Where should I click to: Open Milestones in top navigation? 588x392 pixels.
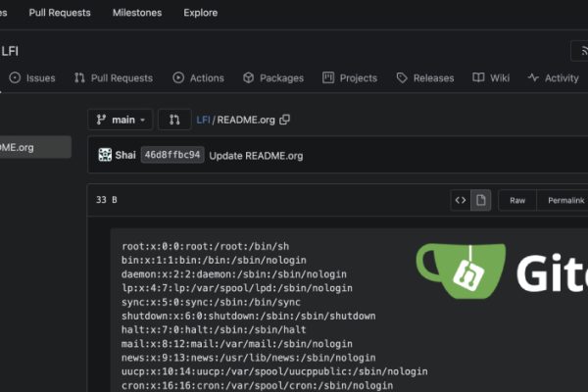pyautogui.click(x=137, y=13)
